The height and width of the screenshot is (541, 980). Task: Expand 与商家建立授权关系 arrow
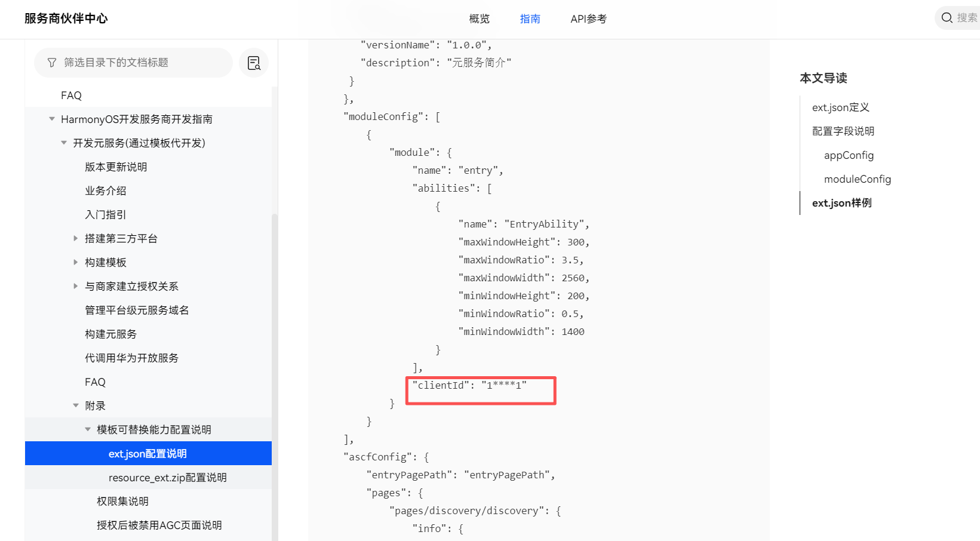click(x=76, y=286)
